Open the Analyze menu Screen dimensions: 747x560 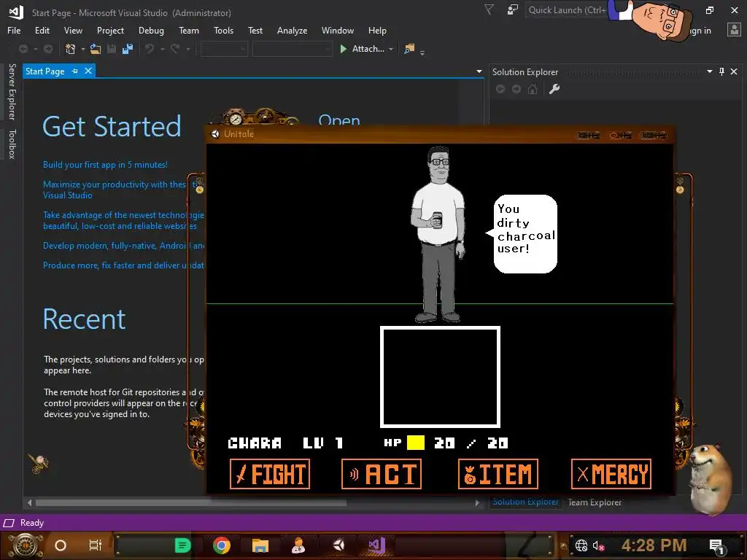coord(292,31)
